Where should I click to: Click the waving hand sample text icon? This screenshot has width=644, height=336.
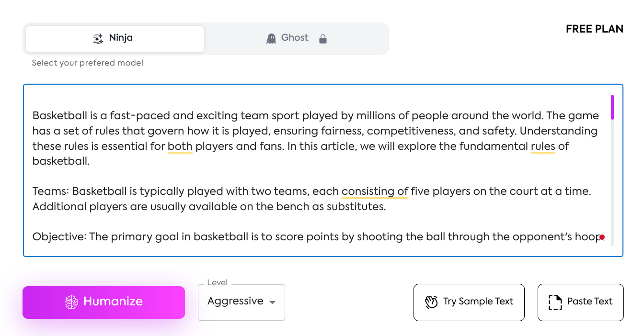tap(431, 302)
